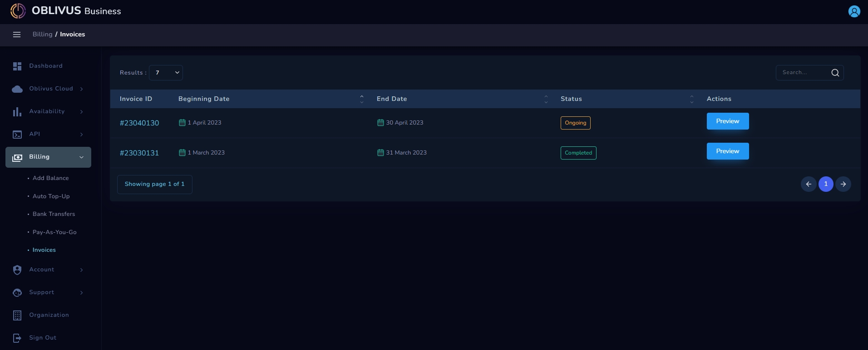868x350 pixels.
Task: Select Pay-As-You-Go submenu item
Action: pos(54,232)
